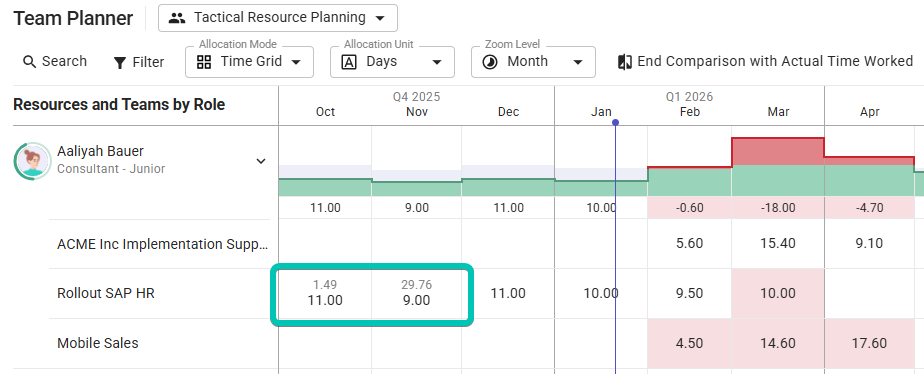Image resolution: width=924 pixels, height=374 pixels.
Task: Click the Rollout SAP HR February 9.50 cell
Action: 689,293
